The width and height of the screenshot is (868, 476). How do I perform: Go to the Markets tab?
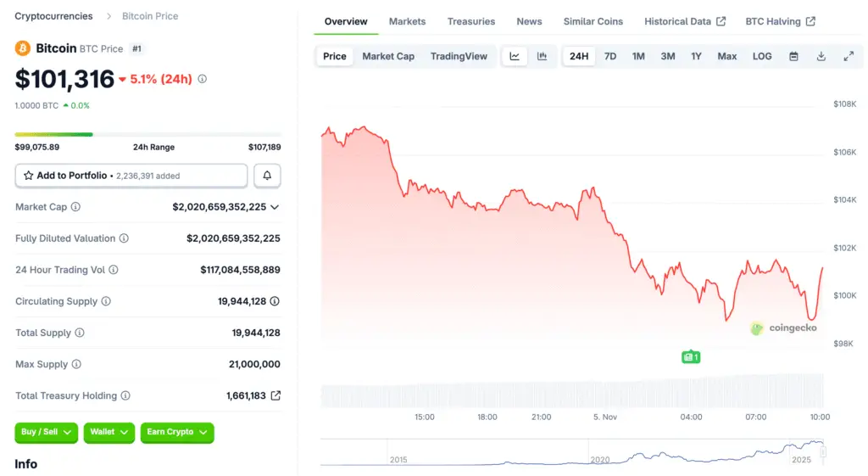pos(407,21)
